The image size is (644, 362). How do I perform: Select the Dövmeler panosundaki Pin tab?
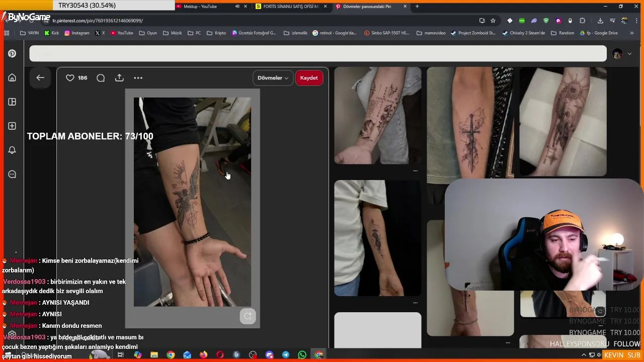367,7
